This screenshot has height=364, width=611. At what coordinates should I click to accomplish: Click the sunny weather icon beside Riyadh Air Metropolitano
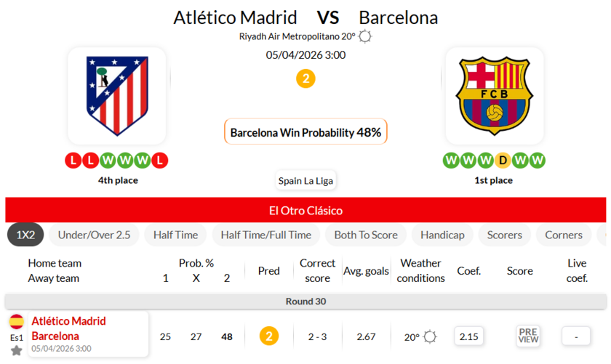coord(365,36)
